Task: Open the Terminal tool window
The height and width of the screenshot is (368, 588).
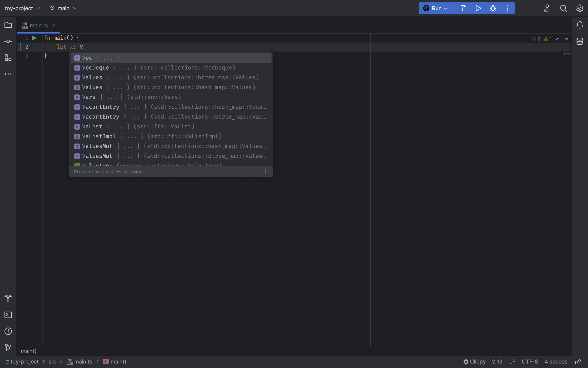Action: [x=8, y=315]
